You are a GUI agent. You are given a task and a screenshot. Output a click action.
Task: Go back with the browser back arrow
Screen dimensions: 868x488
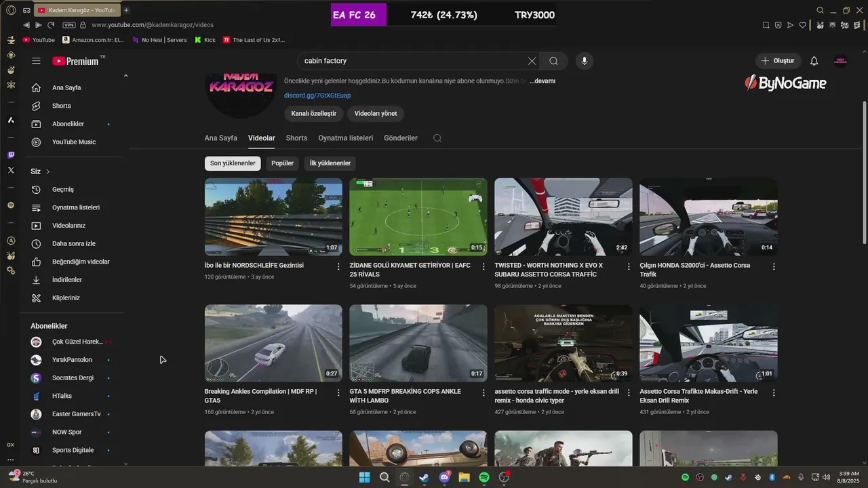[26, 25]
